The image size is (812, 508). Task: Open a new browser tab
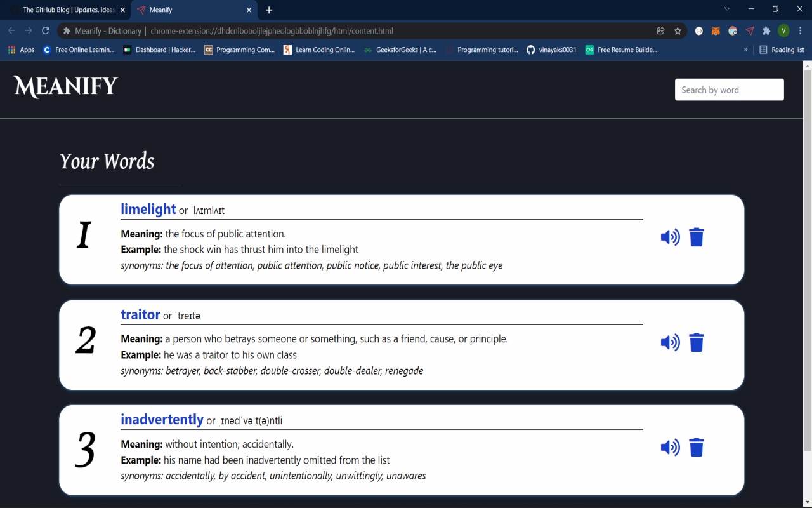tap(269, 10)
